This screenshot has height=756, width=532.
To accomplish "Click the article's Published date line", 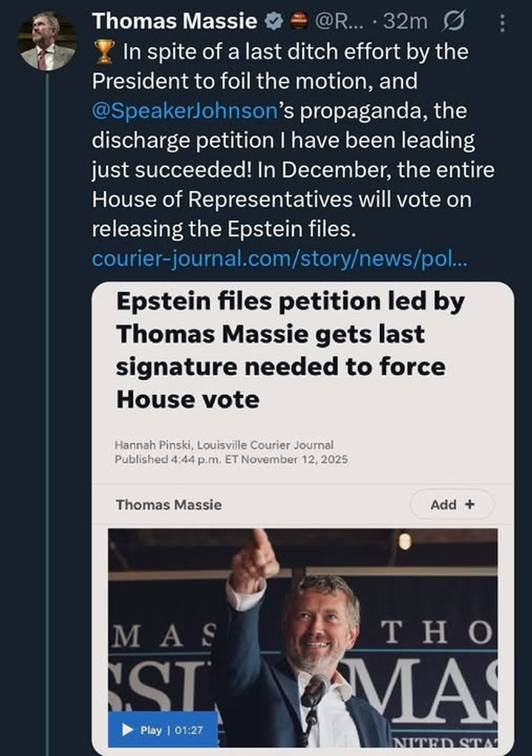I will 231,459.
